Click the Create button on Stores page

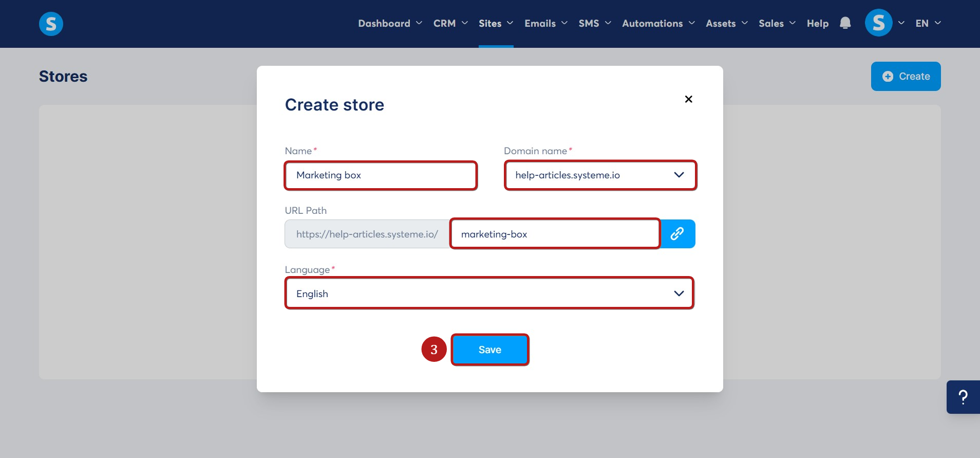pyautogui.click(x=906, y=76)
